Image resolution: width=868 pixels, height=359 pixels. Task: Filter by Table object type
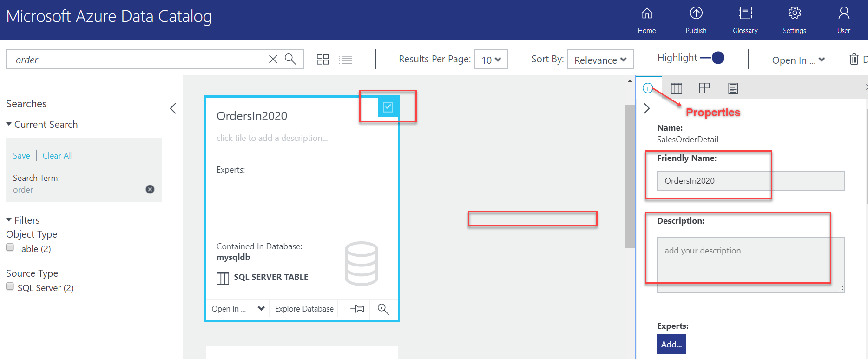[10, 247]
